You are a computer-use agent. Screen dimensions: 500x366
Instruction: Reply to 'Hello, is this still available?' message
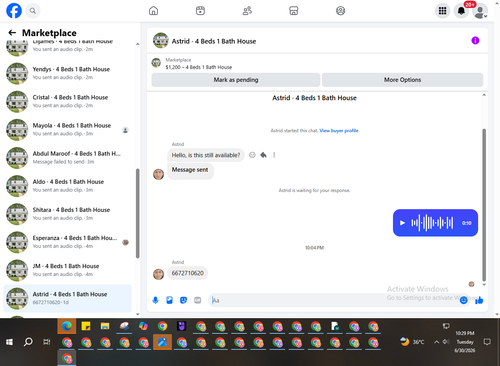point(263,155)
